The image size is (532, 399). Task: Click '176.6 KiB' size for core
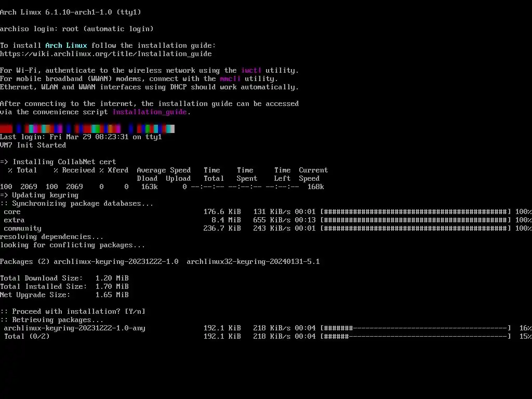click(x=222, y=212)
